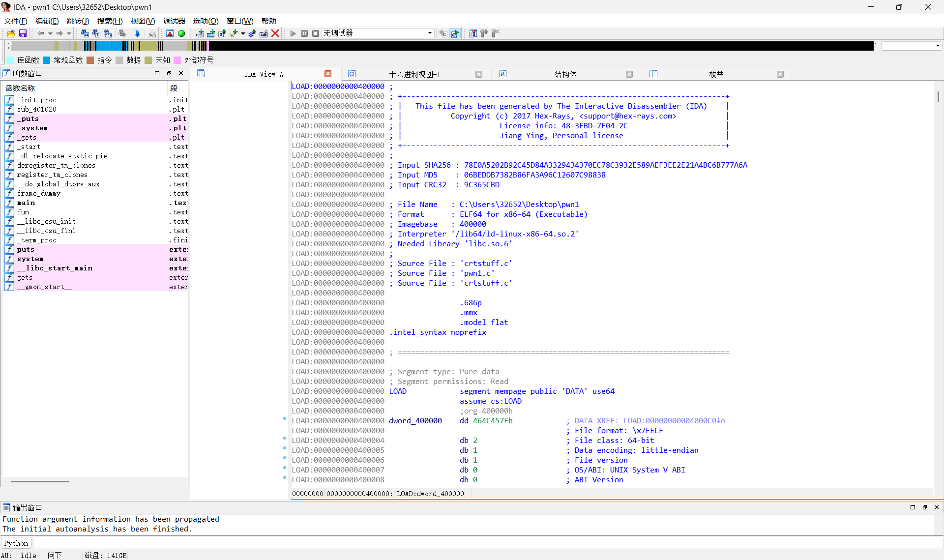944x560 pixels.
Task: Click the highlighted 'C' refresh arrow icon
Action: [455, 33]
